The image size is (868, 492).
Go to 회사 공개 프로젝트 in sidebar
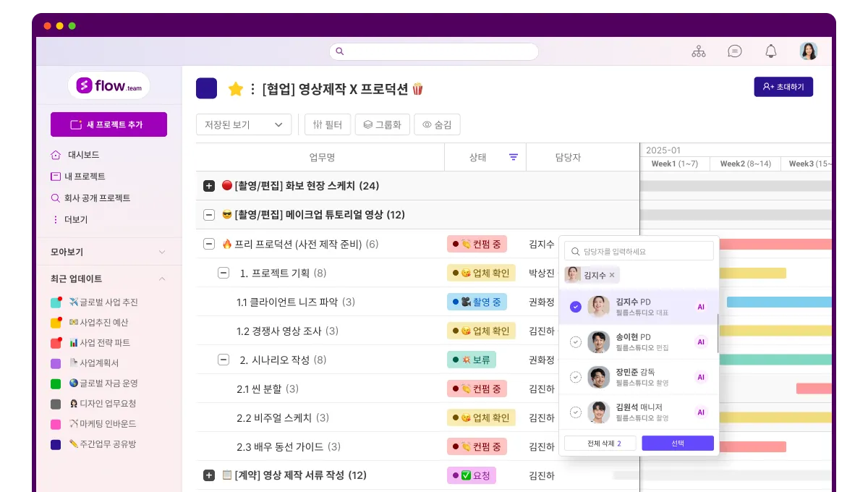tap(97, 198)
